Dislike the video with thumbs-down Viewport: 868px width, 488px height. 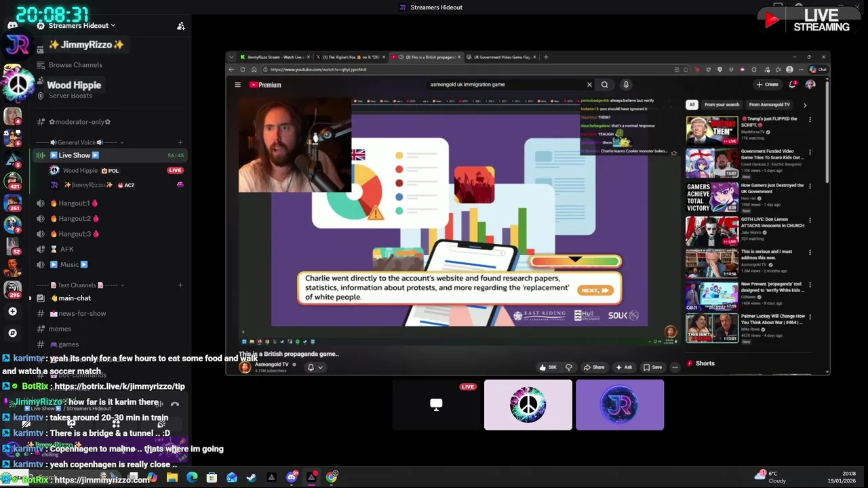click(x=569, y=367)
